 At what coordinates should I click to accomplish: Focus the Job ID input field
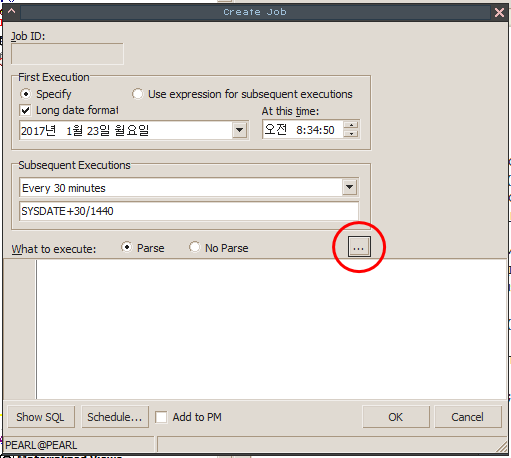click(x=67, y=54)
